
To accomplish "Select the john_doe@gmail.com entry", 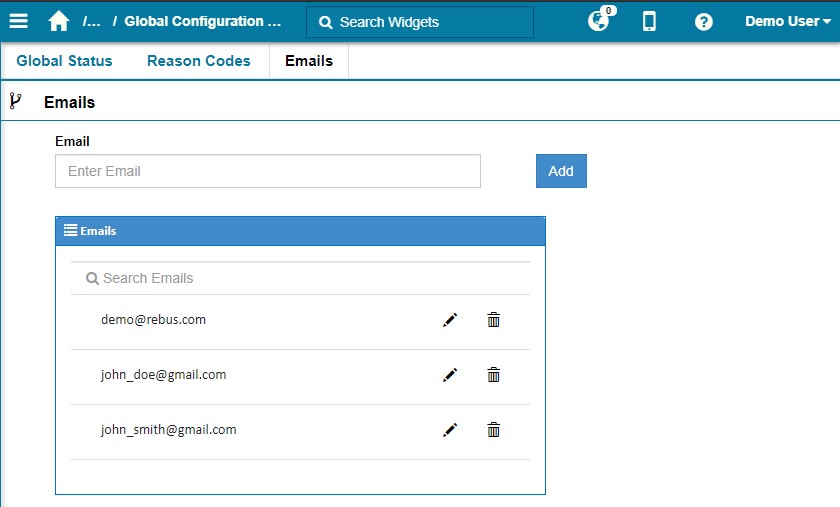I will click(163, 375).
